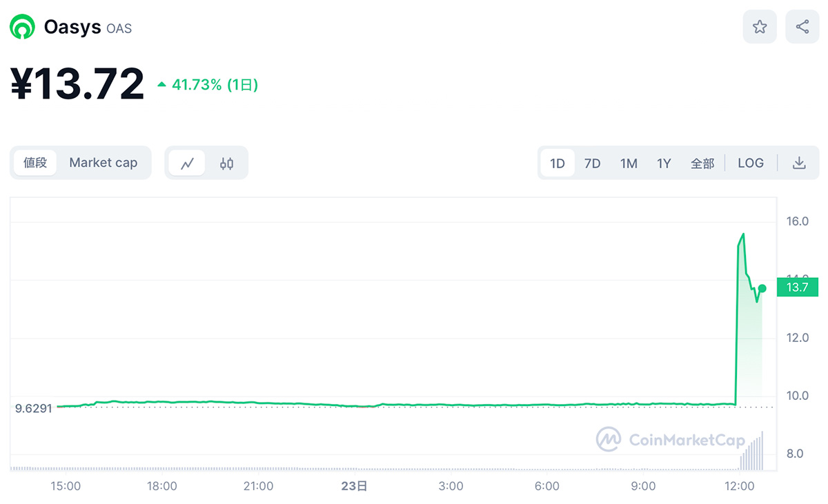
Task: Switch to candlestick chart view icon
Action: pyautogui.click(x=226, y=163)
